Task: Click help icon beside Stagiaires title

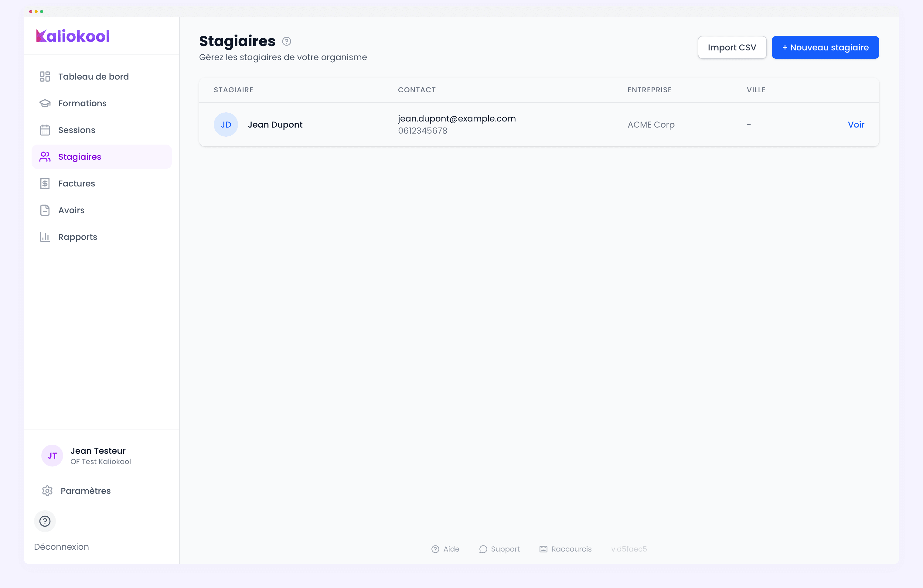Action: tap(286, 41)
